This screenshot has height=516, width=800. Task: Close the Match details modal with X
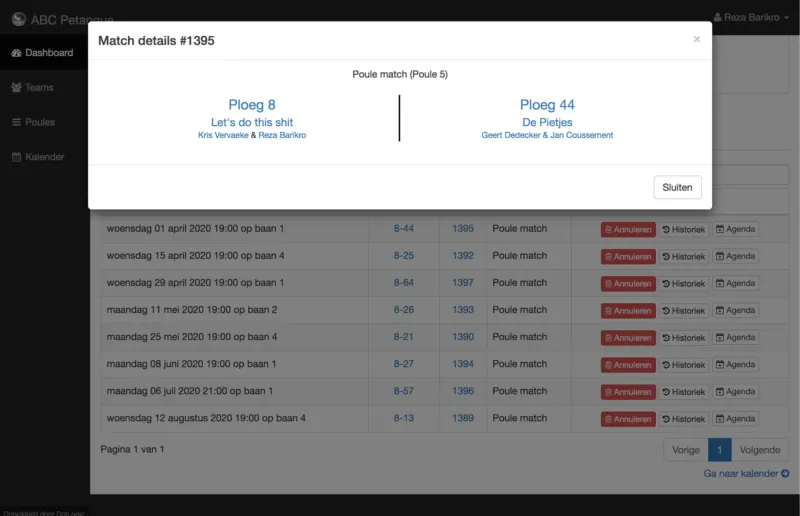point(696,39)
